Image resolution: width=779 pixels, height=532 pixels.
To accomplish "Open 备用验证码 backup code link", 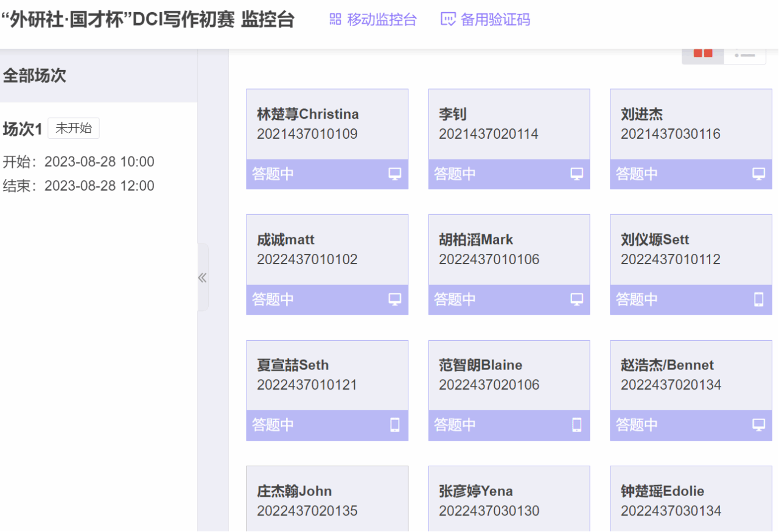I will tap(485, 19).
